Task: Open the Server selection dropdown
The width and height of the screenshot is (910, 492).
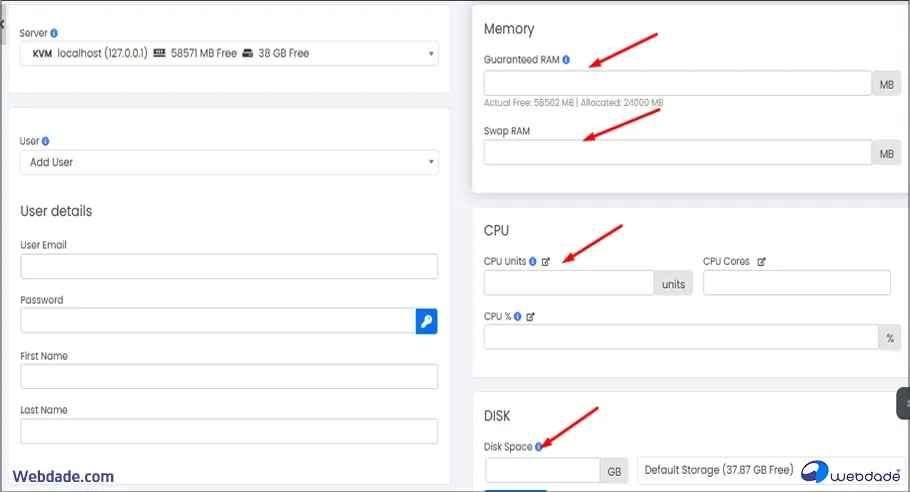Action: coord(229,53)
